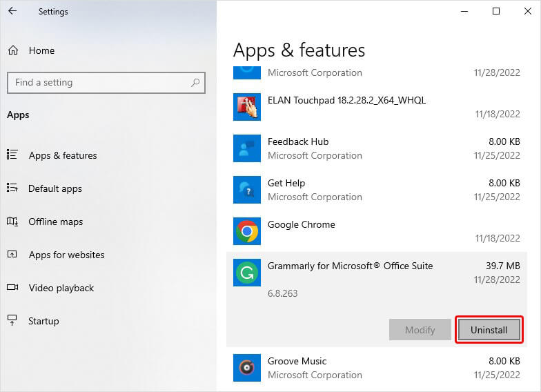Screen dimensions: 541x392
Task: Click the Offline maps icon
Action: click(12, 221)
